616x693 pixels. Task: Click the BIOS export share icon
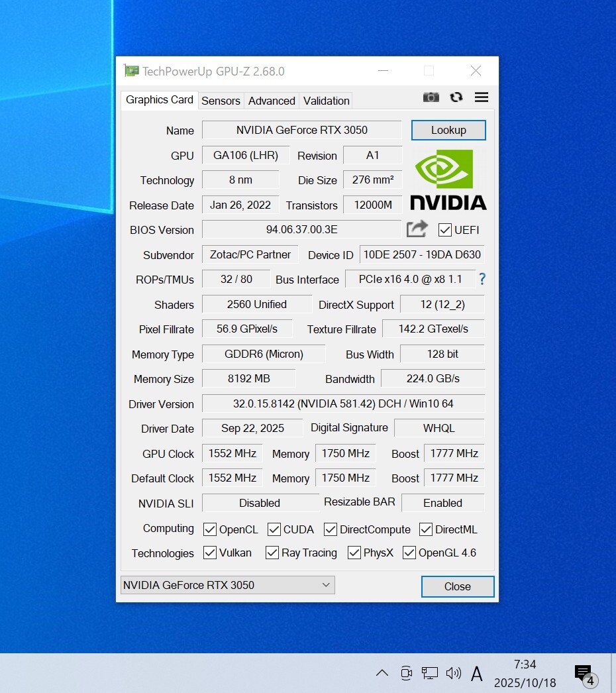417,229
